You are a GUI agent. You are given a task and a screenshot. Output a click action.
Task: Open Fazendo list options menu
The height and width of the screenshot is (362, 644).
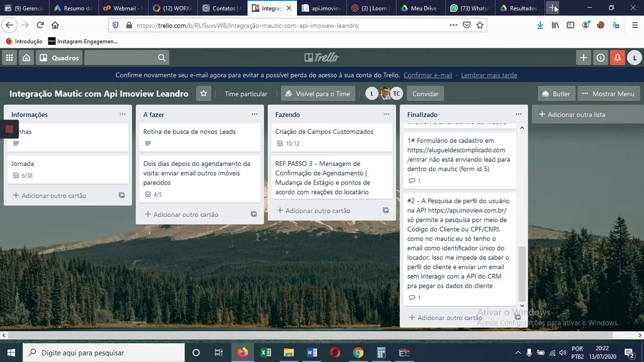(x=386, y=114)
